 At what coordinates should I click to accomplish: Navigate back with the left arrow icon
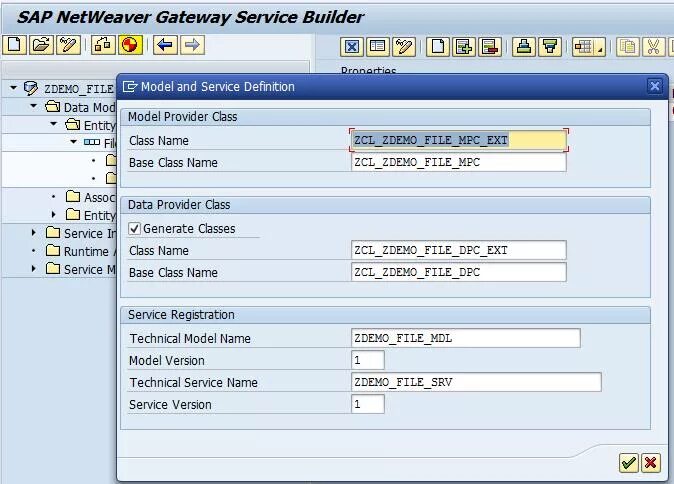[x=165, y=45]
